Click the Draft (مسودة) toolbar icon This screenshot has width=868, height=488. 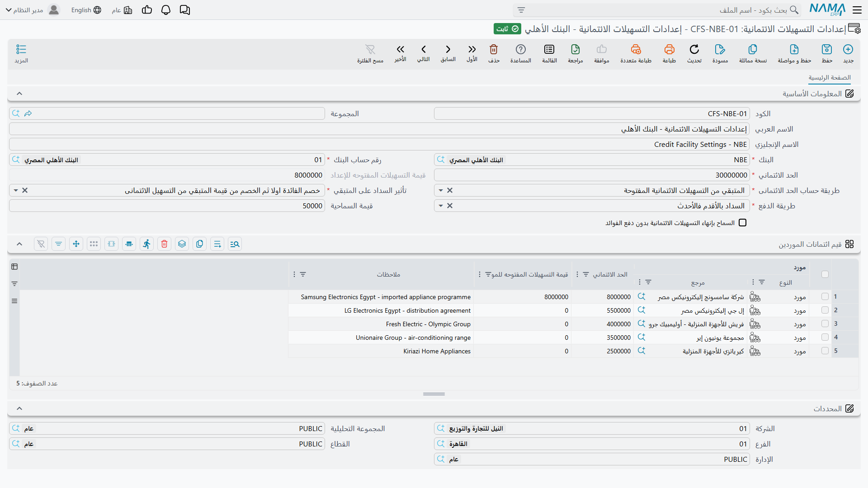pyautogui.click(x=720, y=53)
